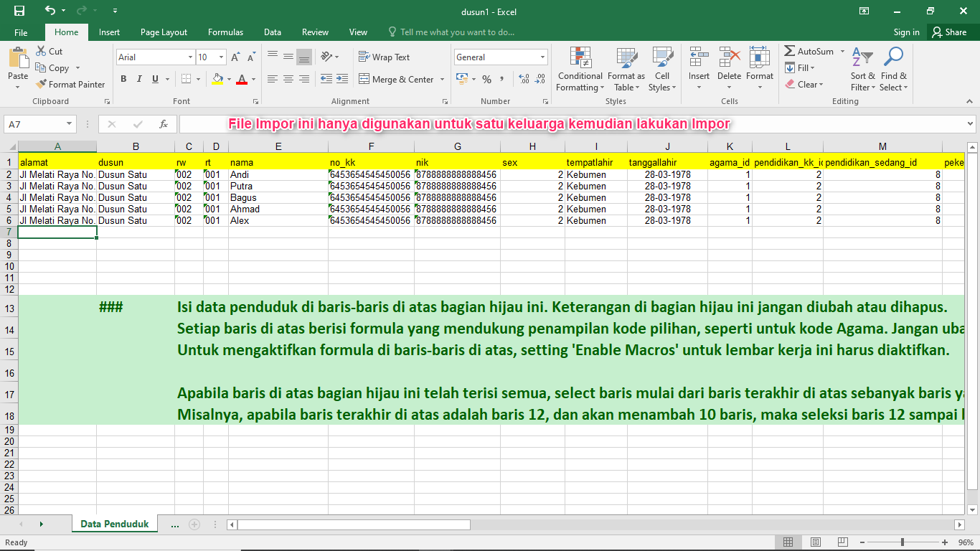Click the Insert cells icon
The height and width of the screenshot is (551, 980).
click(699, 57)
